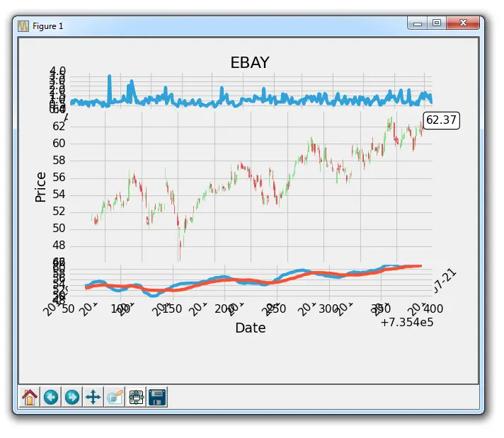
Task: Click the 54 tick on price axis
Action: 59,195
